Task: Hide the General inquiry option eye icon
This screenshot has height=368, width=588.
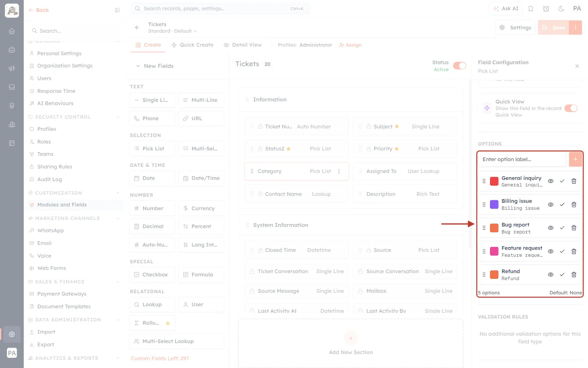Action: 550,181
